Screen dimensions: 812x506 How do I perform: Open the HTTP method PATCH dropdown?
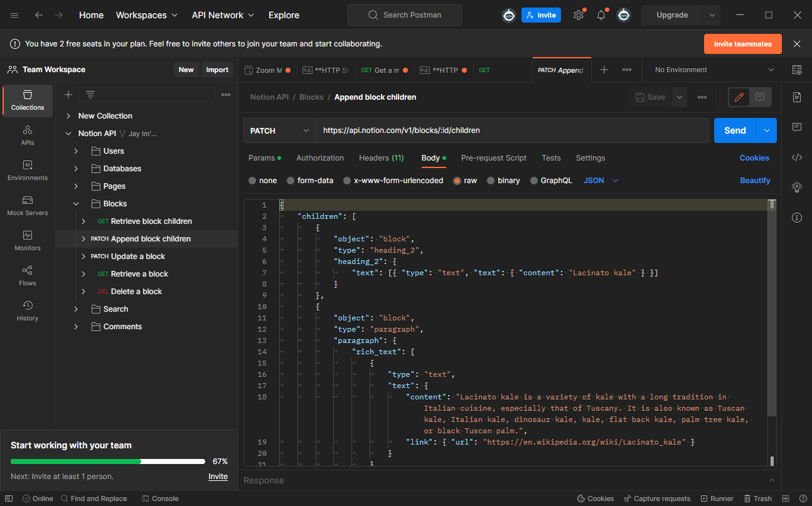click(x=280, y=130)
